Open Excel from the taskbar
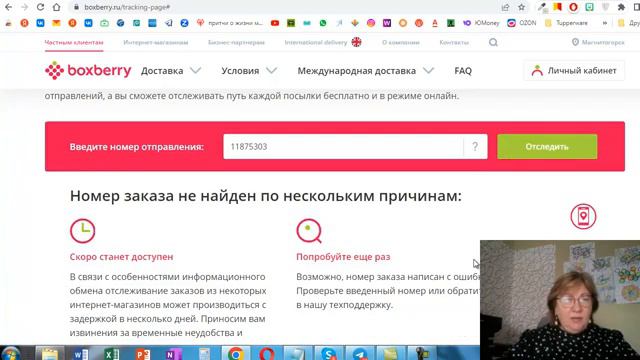 (111, 353)
